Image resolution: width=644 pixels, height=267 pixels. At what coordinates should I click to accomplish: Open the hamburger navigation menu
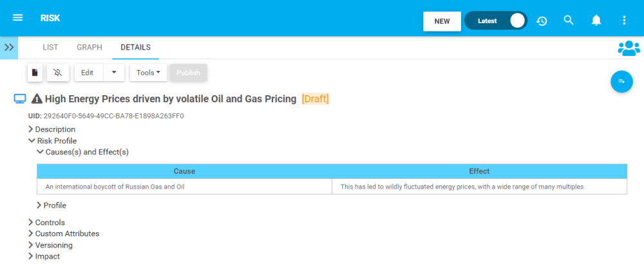tap(18, 18)
